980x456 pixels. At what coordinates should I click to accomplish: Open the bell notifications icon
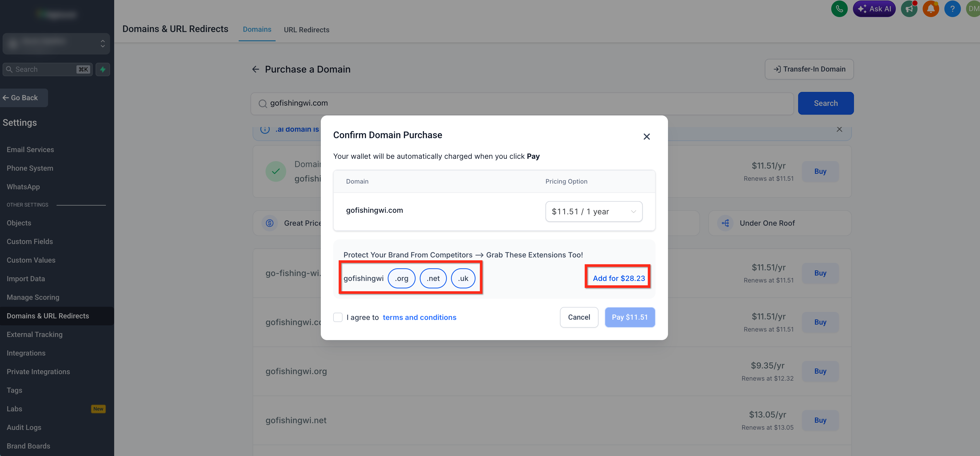pyautogui.click(x=931, y=8)
